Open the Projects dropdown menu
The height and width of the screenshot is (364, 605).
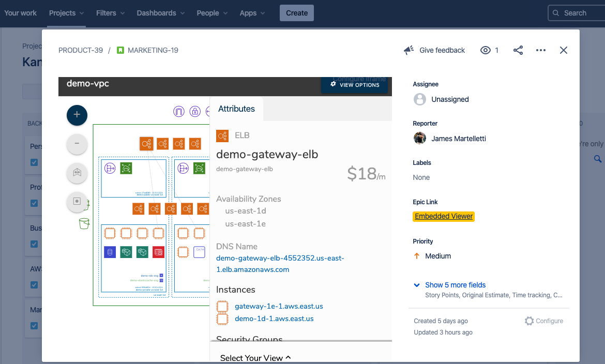coord(66,13)
